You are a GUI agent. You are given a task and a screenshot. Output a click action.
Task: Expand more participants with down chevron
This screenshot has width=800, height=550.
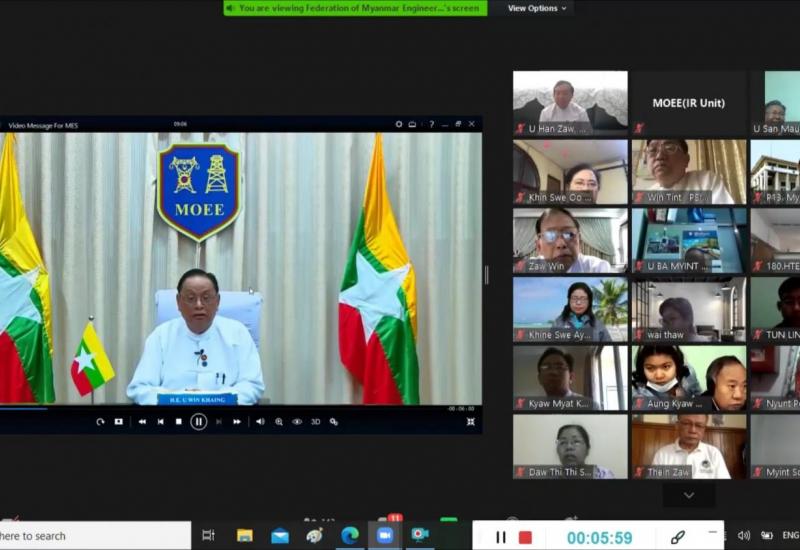pyautogui.click(x=688, y=495)
